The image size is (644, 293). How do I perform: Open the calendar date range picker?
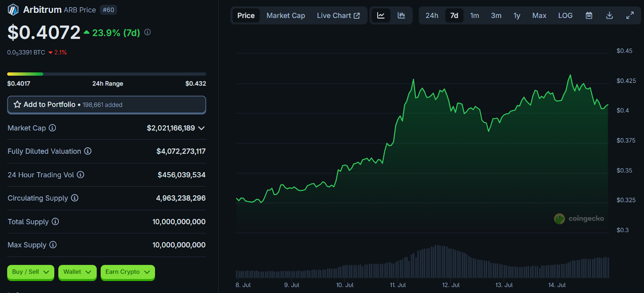[589, 15]
